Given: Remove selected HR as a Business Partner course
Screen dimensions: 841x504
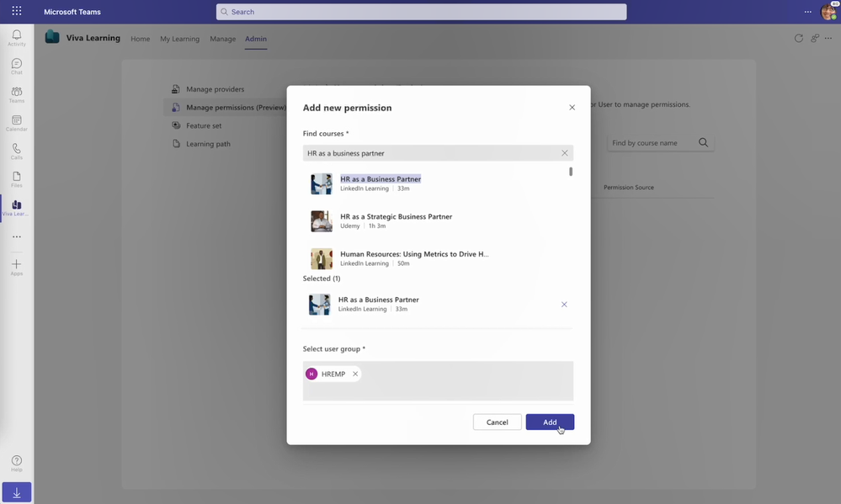Looking at the screenshot, I should (x=564, y=305).
